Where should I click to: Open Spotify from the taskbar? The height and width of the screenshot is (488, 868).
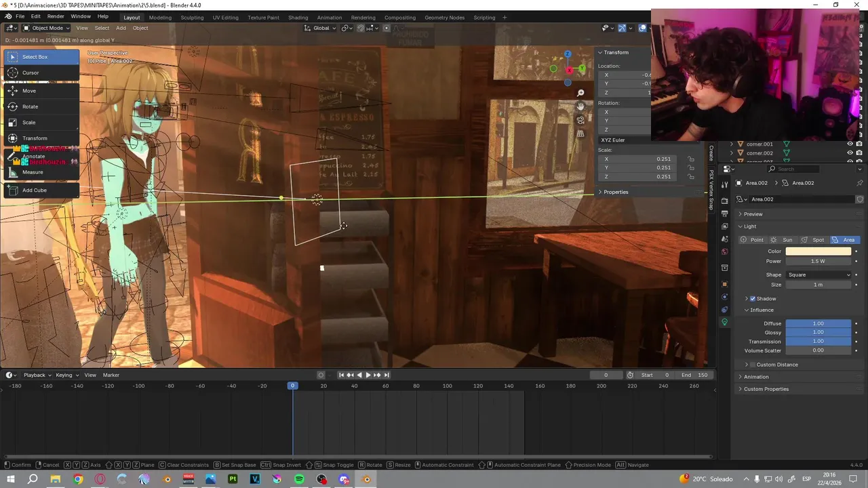click(x=299, y=479)
